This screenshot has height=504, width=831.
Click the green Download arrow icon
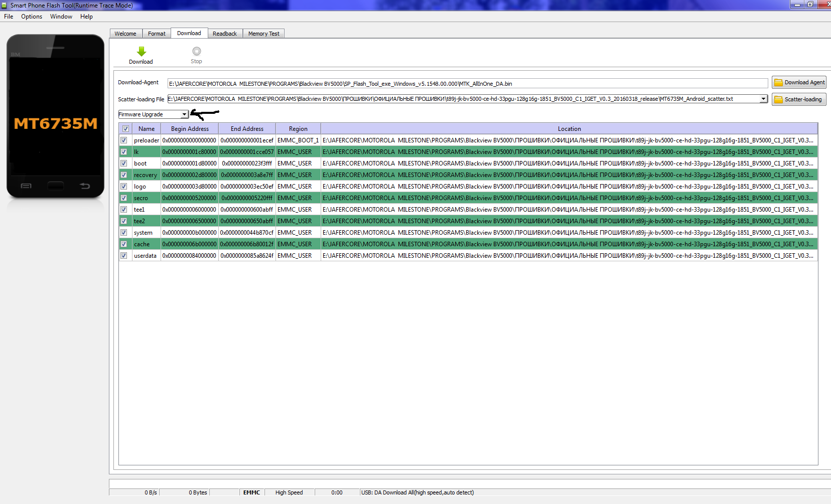[x=141, y=52]
